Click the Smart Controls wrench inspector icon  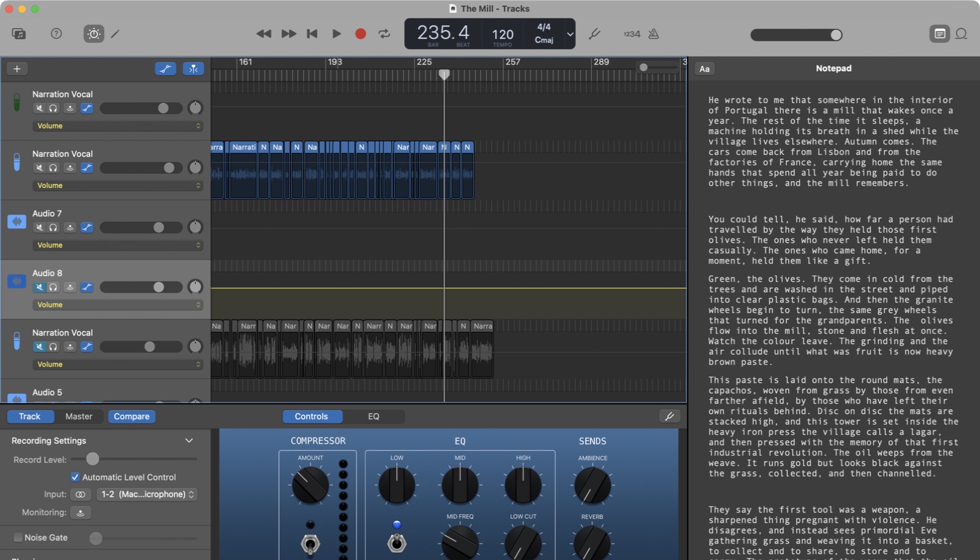coord(670,417)
